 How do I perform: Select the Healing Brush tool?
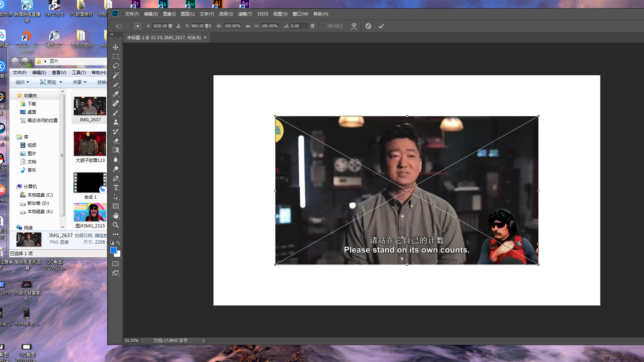(x=116, y=103)
